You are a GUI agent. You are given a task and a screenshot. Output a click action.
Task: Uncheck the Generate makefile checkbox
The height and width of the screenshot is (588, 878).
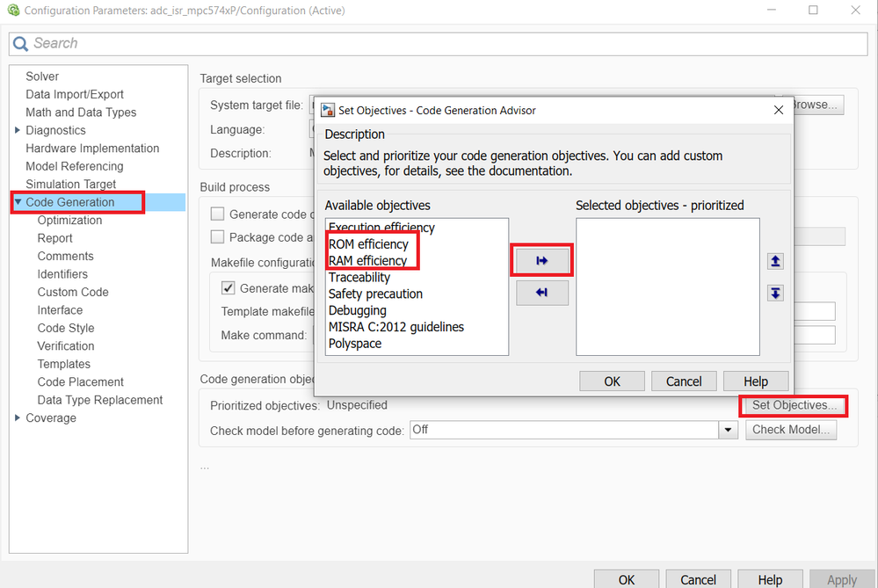point(226,287)
